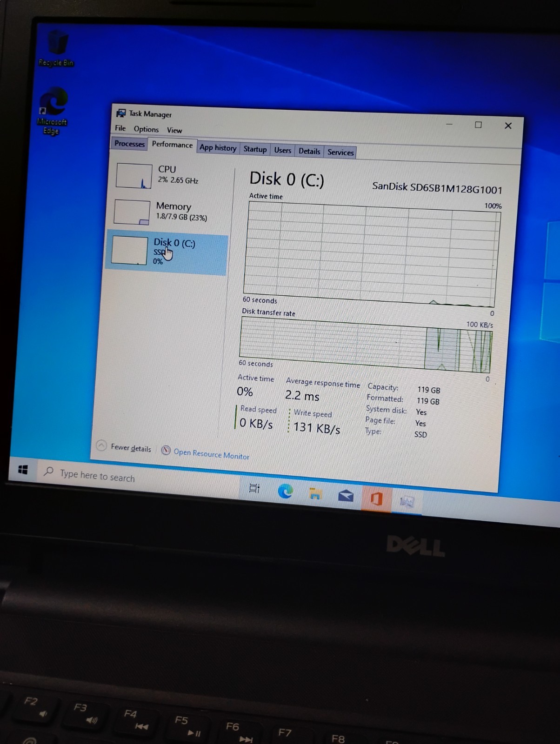Go to the Users tab
560x744 pixels.
tap(282, 150)
